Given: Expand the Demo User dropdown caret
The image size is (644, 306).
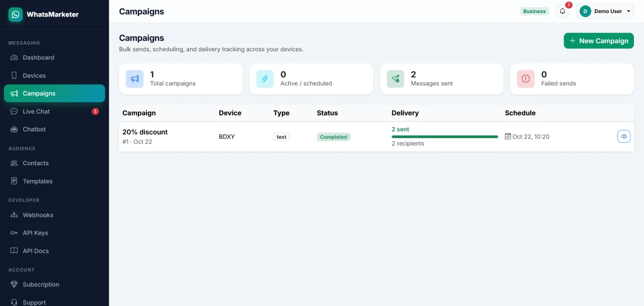Looking at the screenshot, I should (628, 11).
